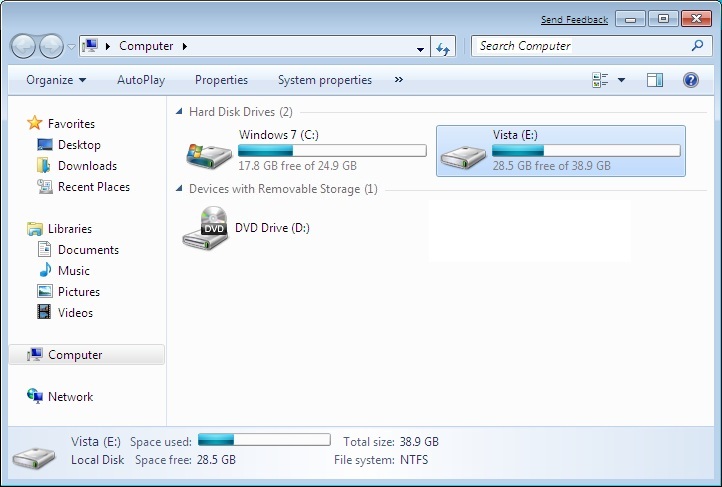This screenshot has width=722, height=487.
Task: Select Favorites star icon
Action: pos(35,122)
